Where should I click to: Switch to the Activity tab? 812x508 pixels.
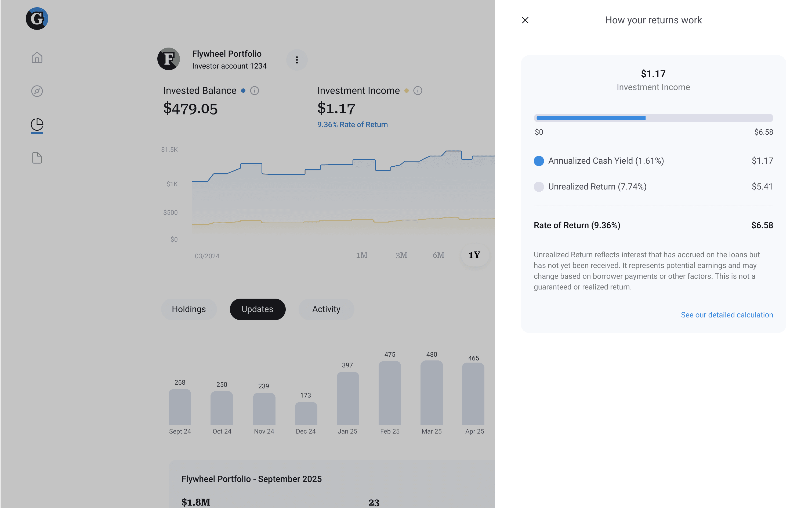(x=326, y=309)
